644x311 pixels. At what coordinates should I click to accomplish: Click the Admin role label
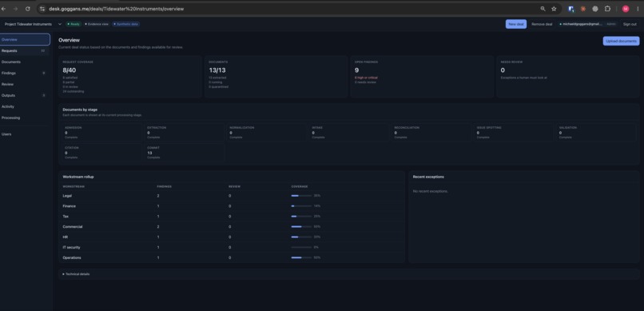pyautogui.click(x=611, y=24)
